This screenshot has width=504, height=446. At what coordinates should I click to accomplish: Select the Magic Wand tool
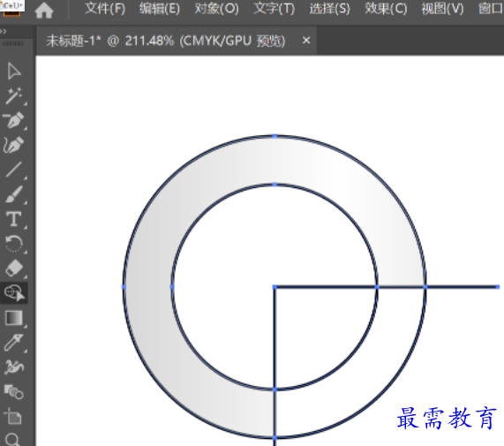pos(14,95)
